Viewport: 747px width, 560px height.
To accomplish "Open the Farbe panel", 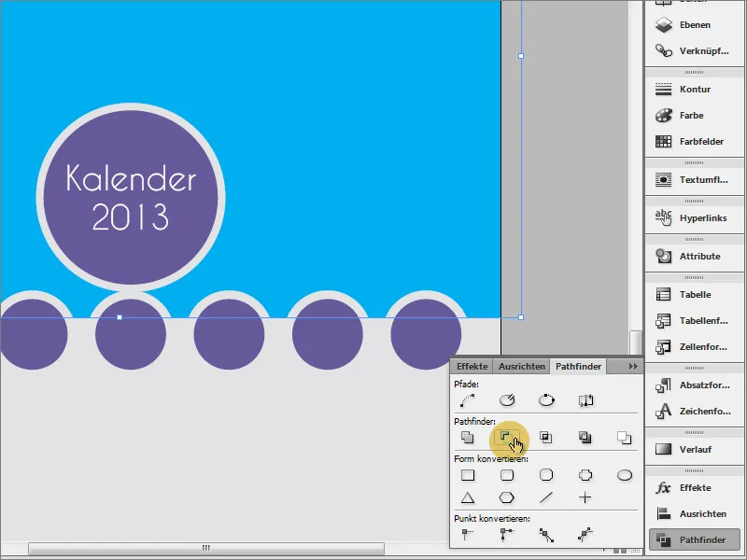I will [x=694, y=115].
